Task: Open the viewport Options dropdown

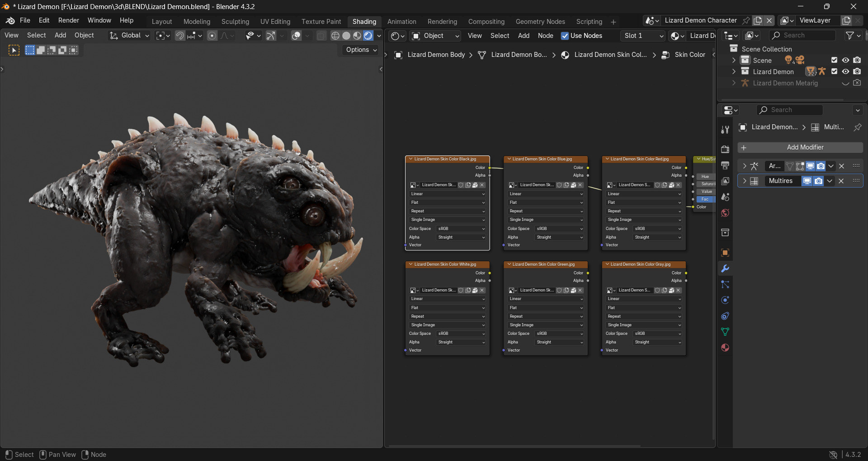Action: [361, 50]
